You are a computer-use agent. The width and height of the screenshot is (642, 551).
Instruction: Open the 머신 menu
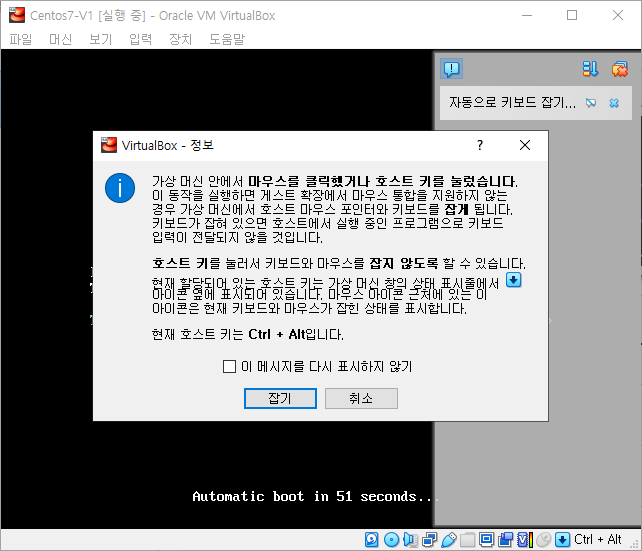[x=60, y=39]
